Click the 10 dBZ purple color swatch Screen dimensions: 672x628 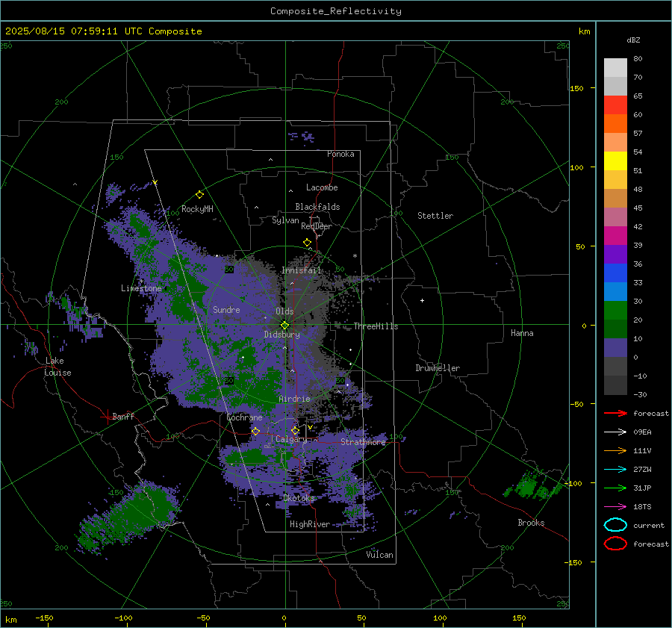[615, 348]
